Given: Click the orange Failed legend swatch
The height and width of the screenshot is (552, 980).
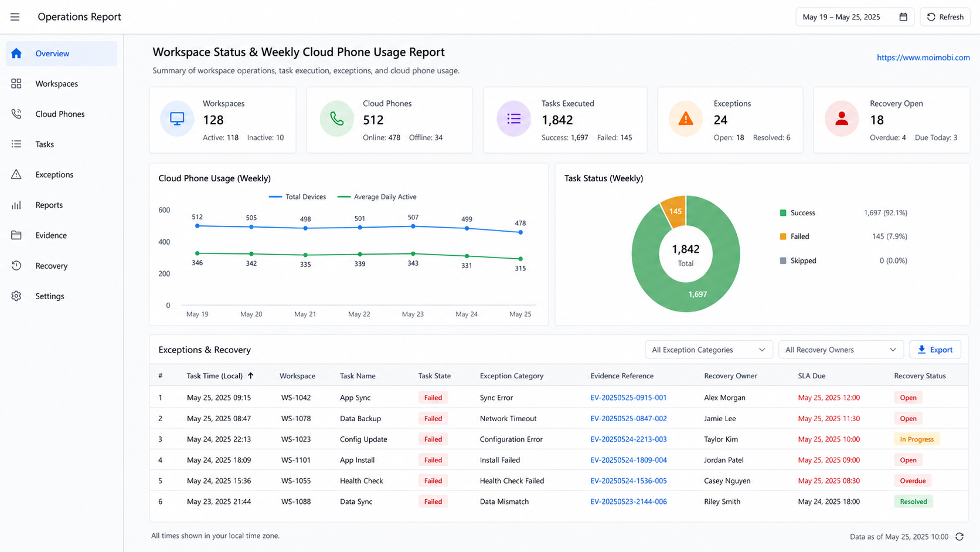Looking at the screenshot, I should [783, 236].
